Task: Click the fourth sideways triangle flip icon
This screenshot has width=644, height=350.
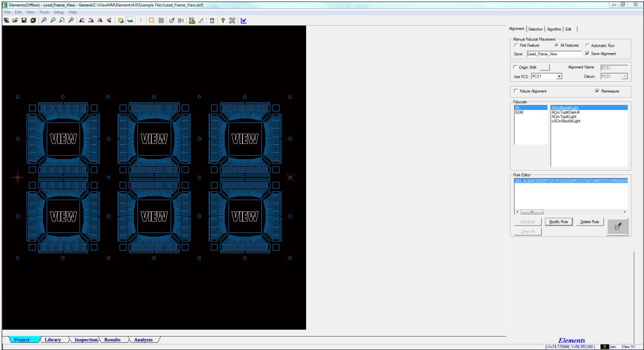Action: pyautogui.click(x=109, y=20)
